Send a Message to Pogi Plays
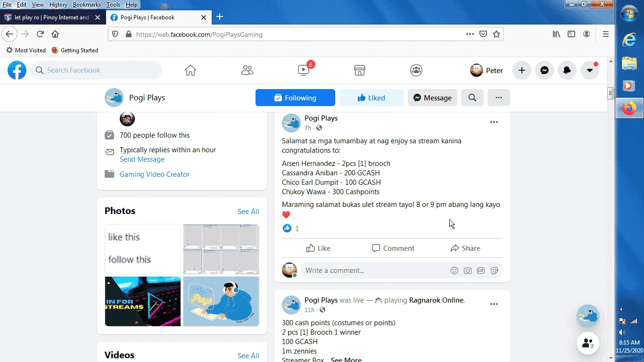The image size is (644, 362). pyautogui.click(x=432, y=98)
